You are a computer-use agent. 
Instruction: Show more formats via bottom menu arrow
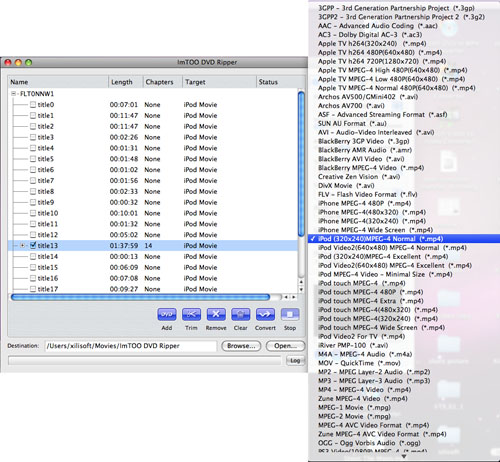[x=404, y=456]
